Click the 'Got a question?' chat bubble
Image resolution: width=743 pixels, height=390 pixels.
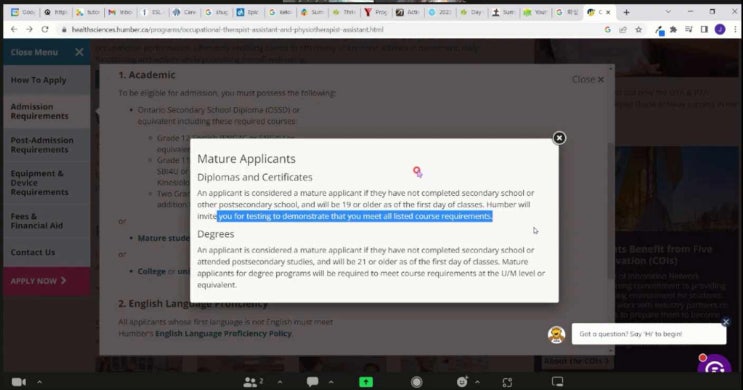(x=648, y=334)
